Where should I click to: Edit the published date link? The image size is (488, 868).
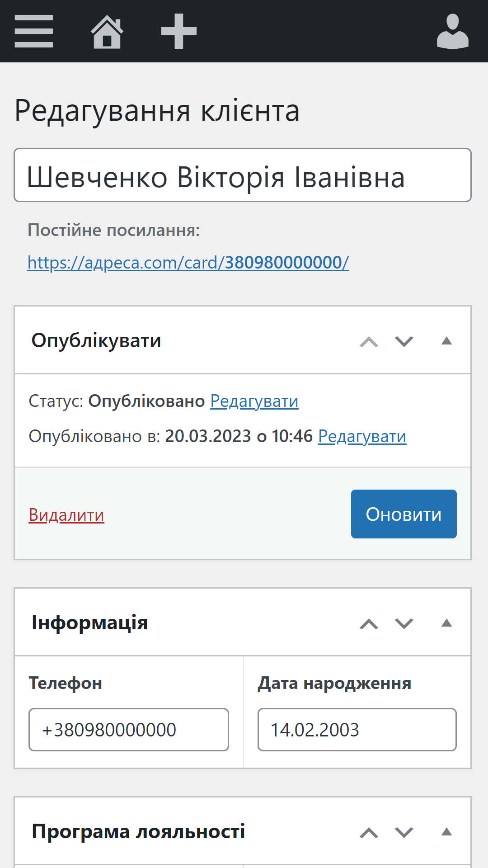[362, 436]
